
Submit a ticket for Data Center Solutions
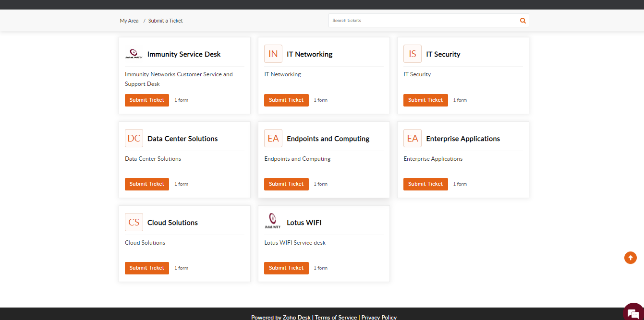(147, 184)
